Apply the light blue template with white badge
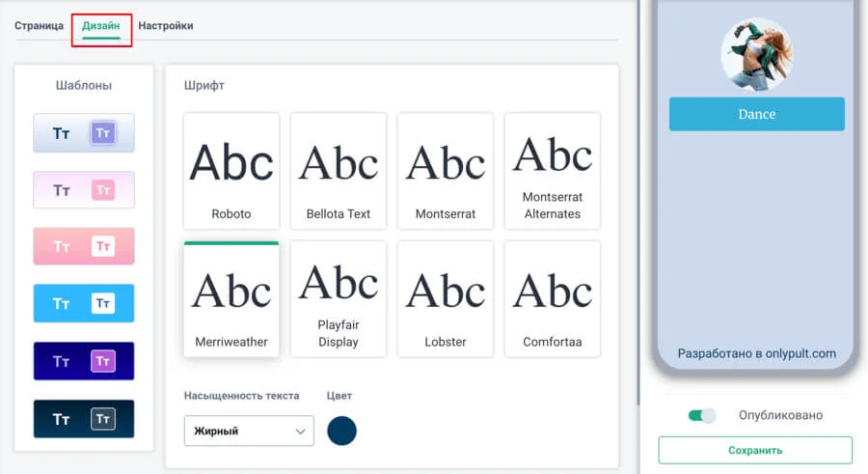 click(x=84, y=303)
